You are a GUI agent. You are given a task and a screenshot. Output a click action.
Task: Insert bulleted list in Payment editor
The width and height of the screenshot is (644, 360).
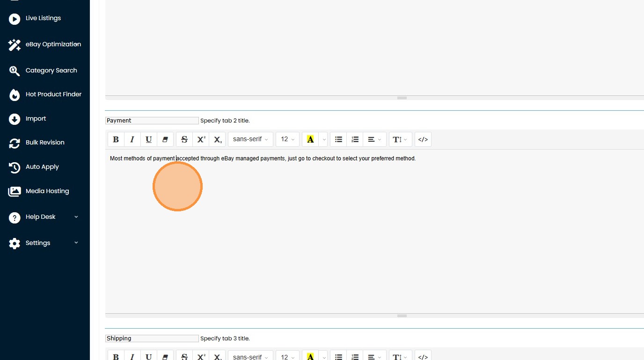click(x=338, y=139)
